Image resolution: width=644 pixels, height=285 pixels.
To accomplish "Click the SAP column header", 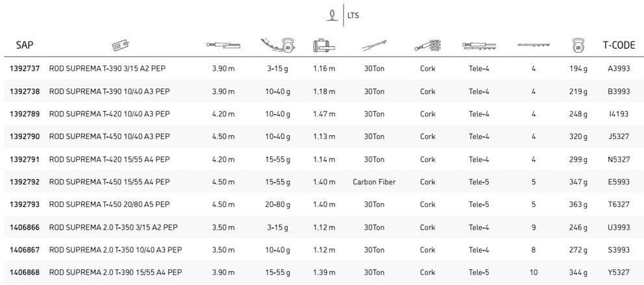I will [x=25, y=45].
